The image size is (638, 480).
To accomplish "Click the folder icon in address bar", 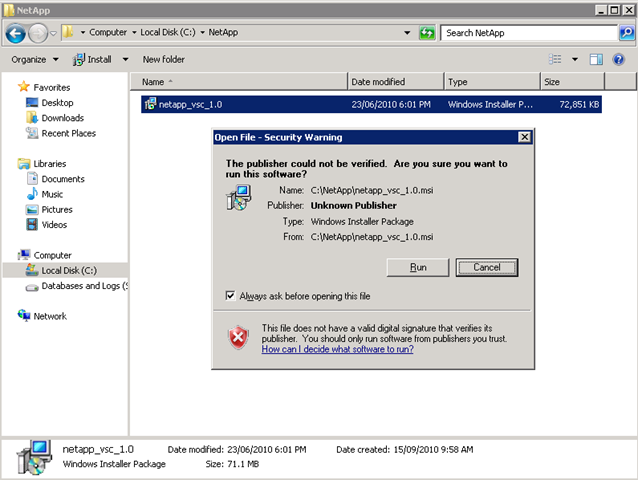I will coord(68,32).
